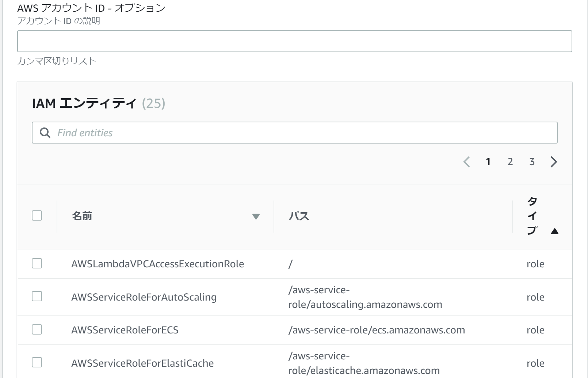
Task: Go to page 2 of IAM entities
Action: coord(510,162)
